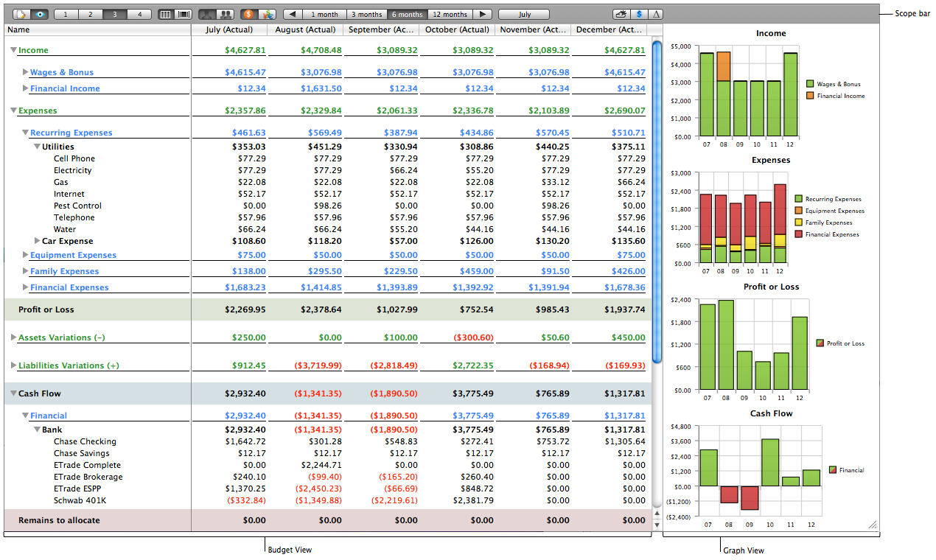Screen dimensions: 936x560
Task: Click the Financial Income orange legend swatch
Action: pyautogui.click(x=810, y=96)
